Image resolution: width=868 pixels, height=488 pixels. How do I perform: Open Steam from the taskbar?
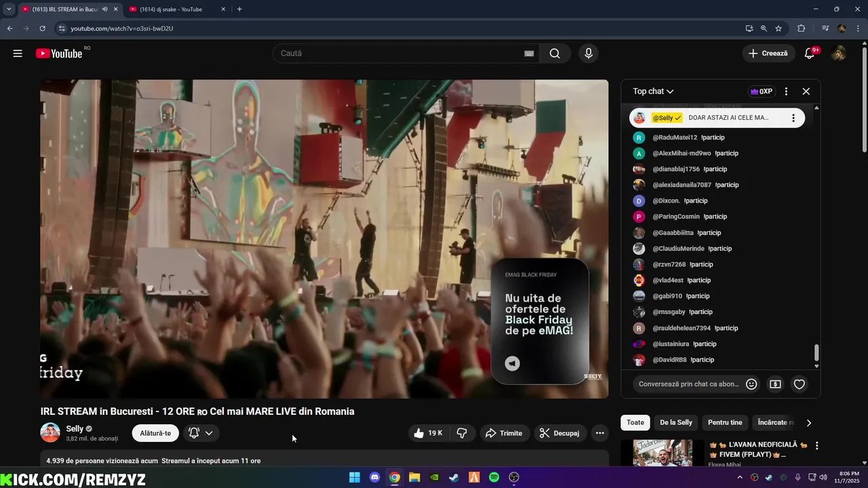454,477
